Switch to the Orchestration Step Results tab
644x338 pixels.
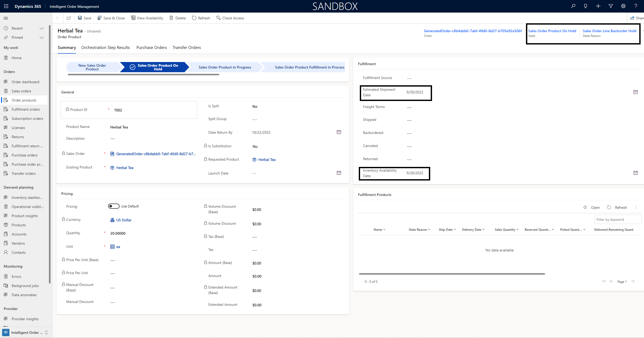(105, 47)
